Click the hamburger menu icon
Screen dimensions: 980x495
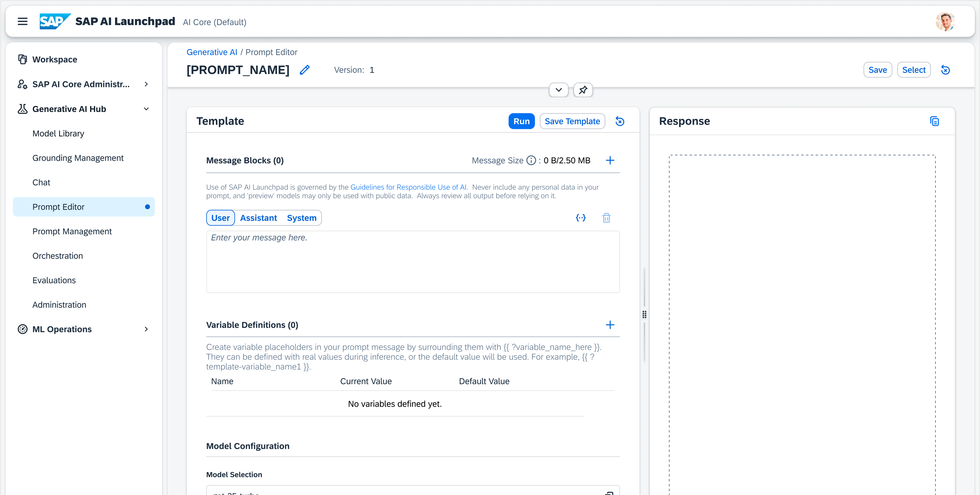(22, 22)
